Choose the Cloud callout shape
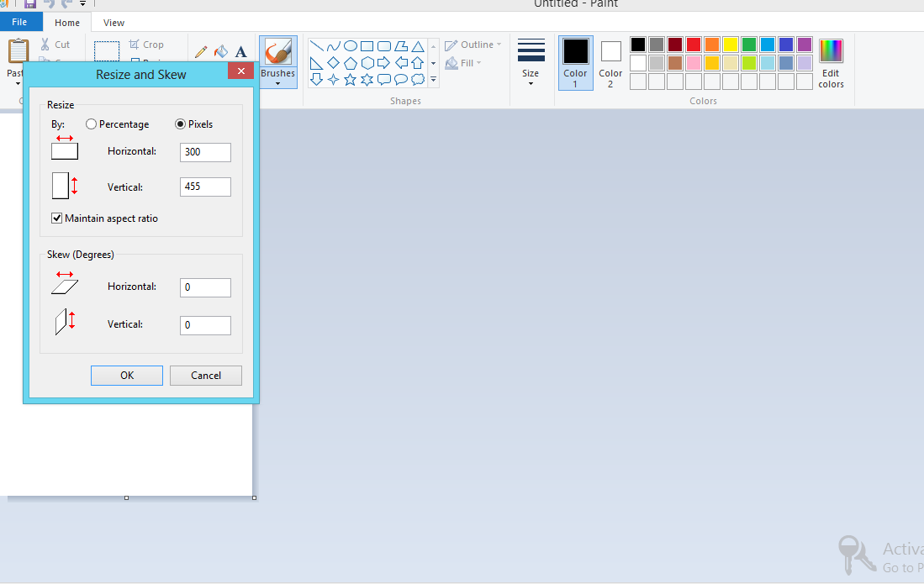This screenshot has height=584, width=924. (418, 79)
